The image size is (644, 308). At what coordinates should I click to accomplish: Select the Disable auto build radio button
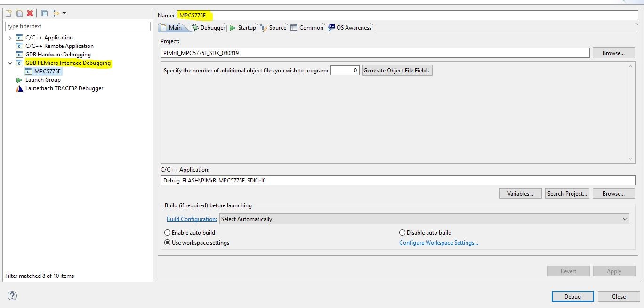402,233
